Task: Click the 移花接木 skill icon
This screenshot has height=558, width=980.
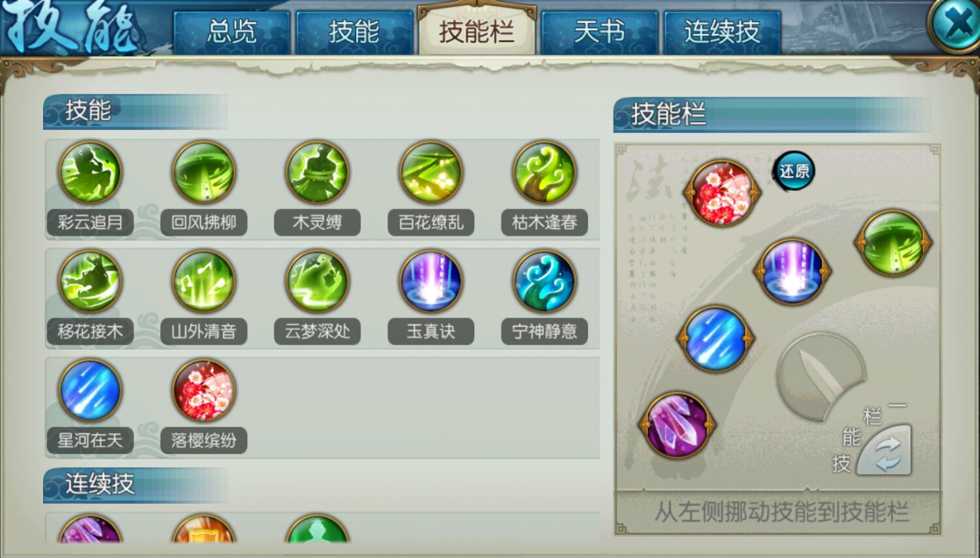Action: pos(90,282)
